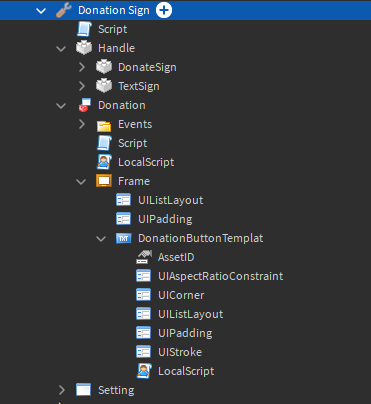Click the Script icon inside Donation

104,143
